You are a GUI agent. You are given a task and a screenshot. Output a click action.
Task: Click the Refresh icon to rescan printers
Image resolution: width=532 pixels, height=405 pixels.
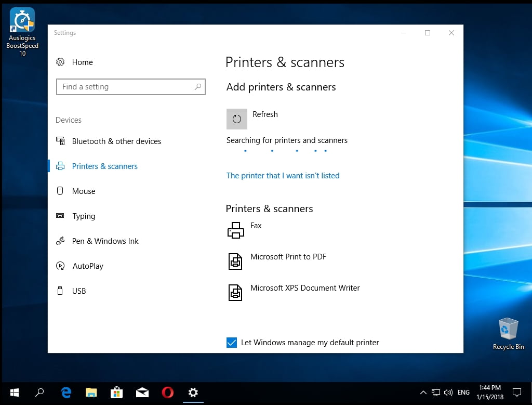(x=236, y=119)
